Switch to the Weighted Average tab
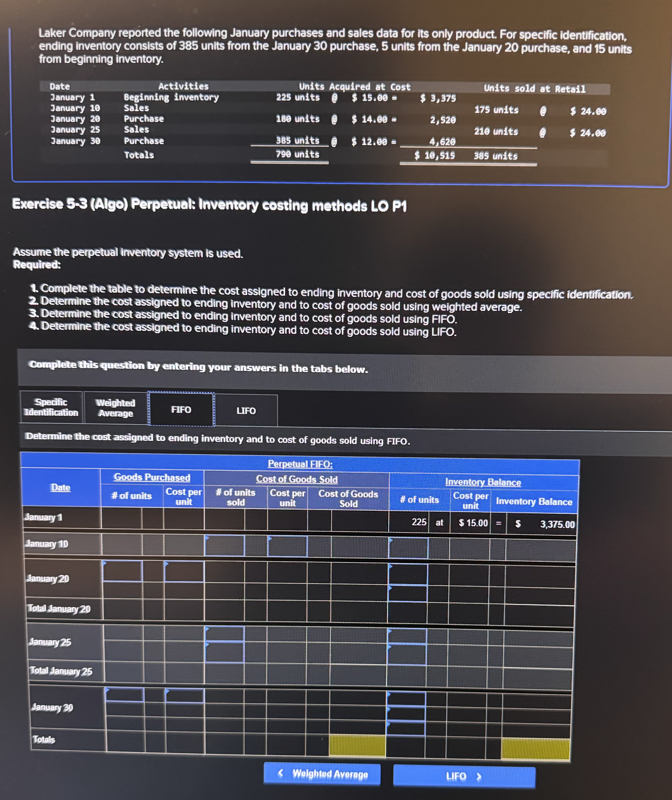This screenshot has height=800, width=672. click(x=115, y=408)
